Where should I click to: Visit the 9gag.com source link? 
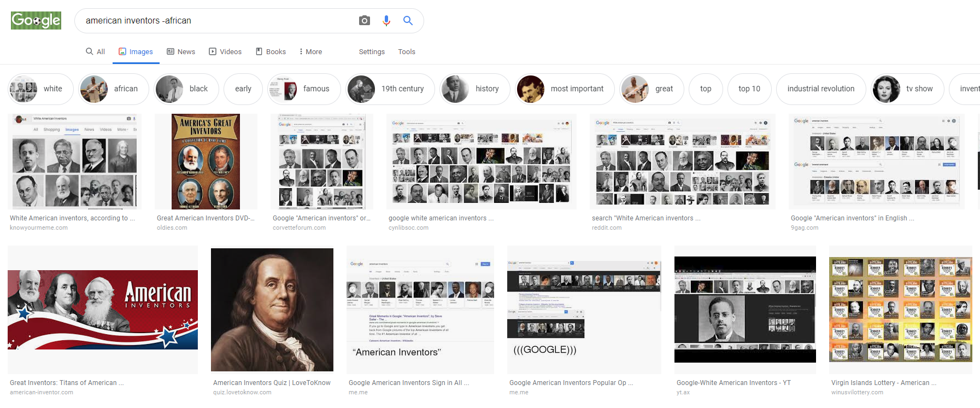tap(805, 228)
